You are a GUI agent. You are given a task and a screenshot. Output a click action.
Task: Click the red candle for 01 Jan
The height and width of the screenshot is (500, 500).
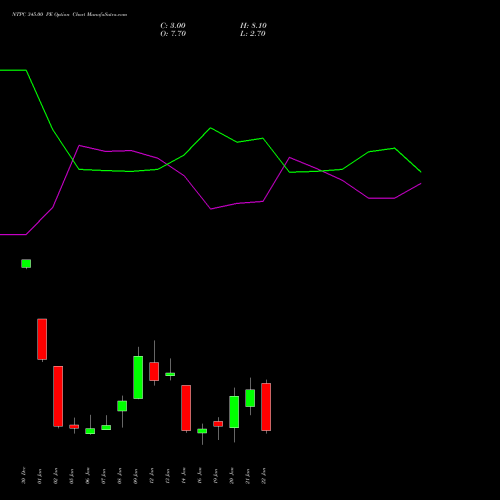pyautogui.click(x=42, y=339)
